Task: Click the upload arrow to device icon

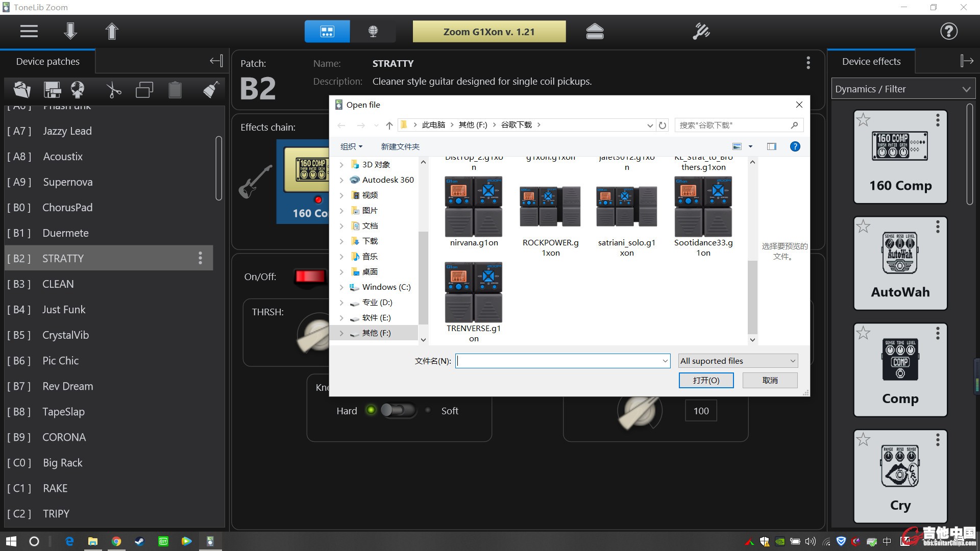Action: coord(112,31)
